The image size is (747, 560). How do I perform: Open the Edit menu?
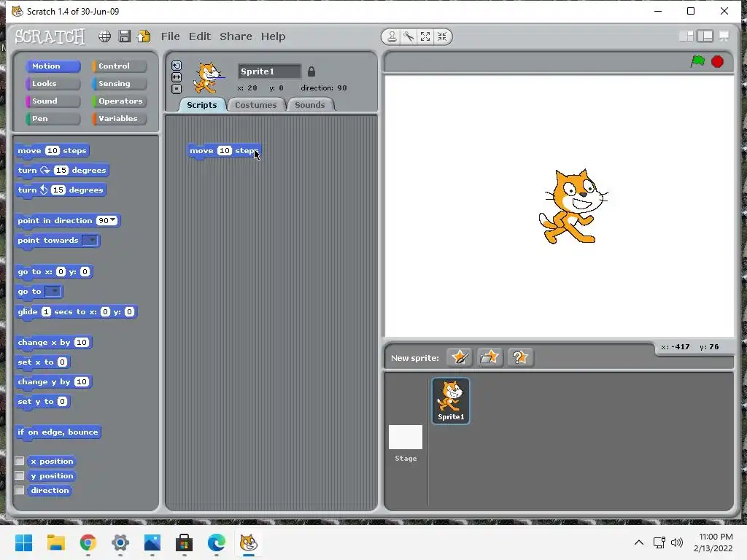[200, 36]
